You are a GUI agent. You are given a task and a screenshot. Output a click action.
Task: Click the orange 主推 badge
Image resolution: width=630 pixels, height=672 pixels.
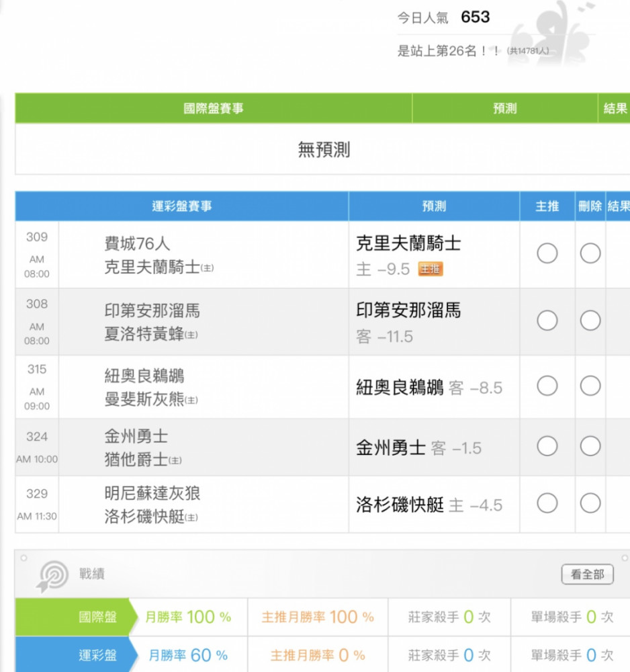431,269
